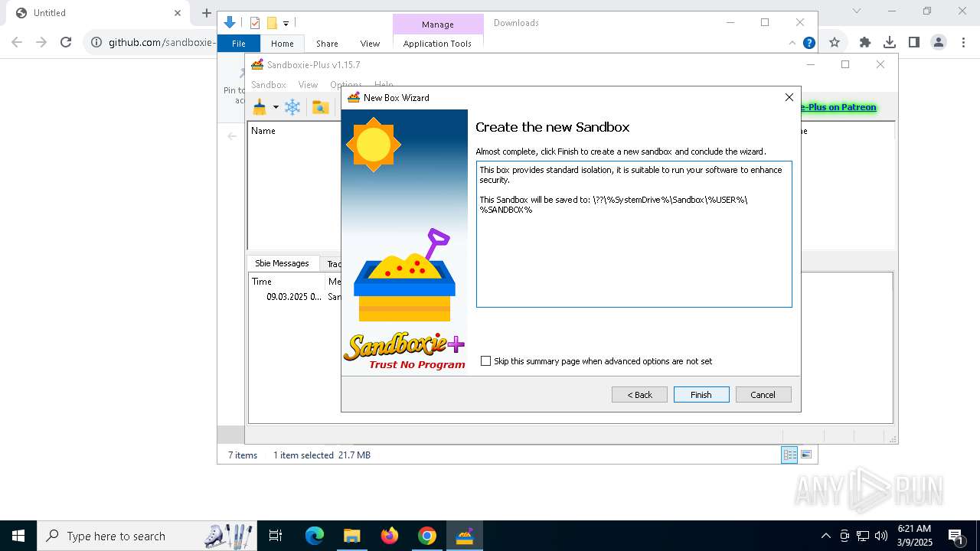The width and height of the screenshot is (980, 551).
Task: Click the blue down-arrow icon in Explorer title bar
Action: coord(229,23)
